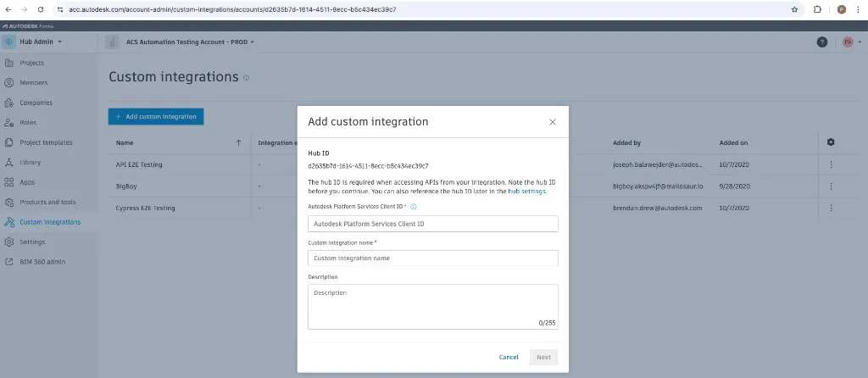Click the Roles sidebar icon

(8, 123)
